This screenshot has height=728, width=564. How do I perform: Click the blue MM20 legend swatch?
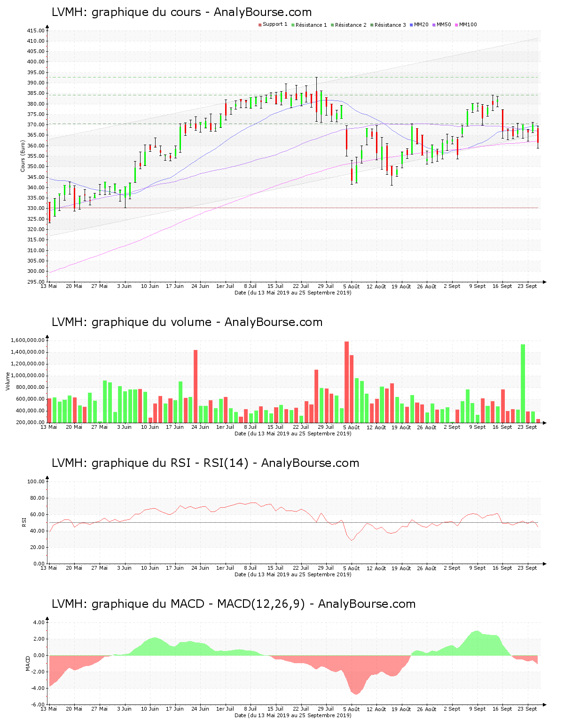(x=411, y=25)
